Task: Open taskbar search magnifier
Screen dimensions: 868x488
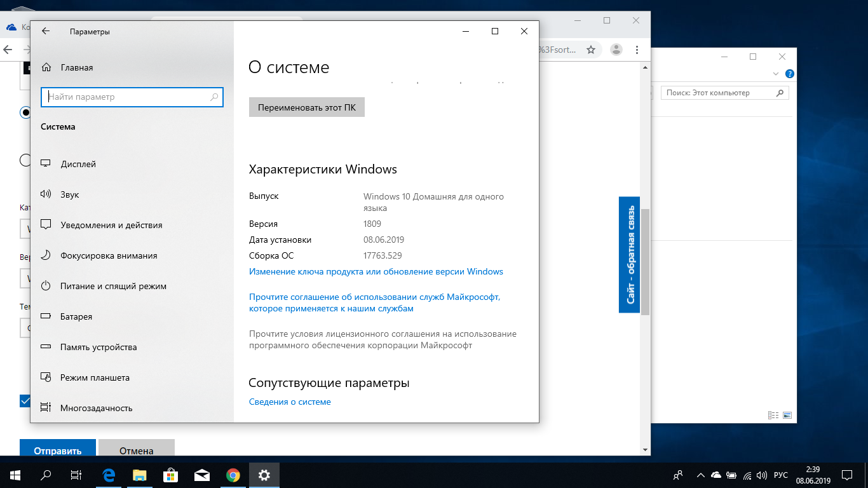Action: click(x=46, y=475)
